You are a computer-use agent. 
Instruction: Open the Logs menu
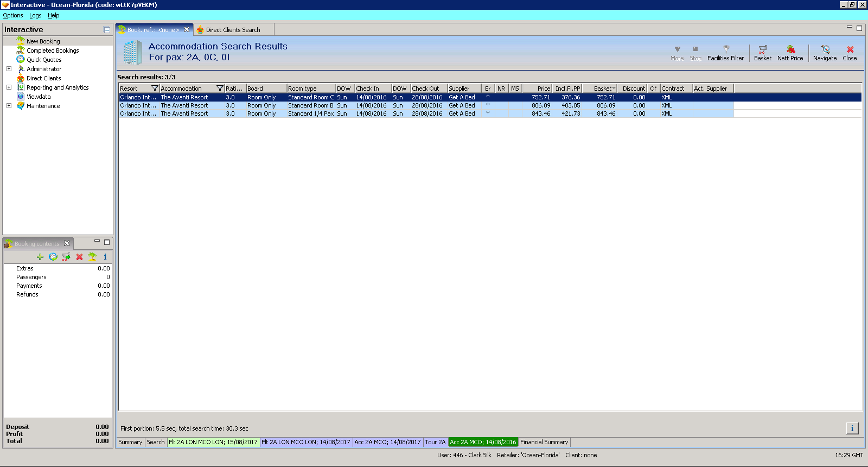pyautogui.click(x=35, y=15)
